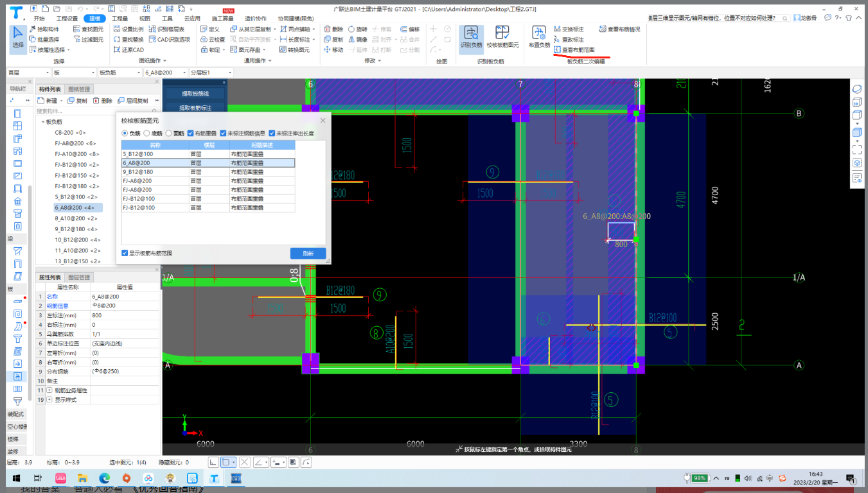Select the 9_B12@180 row in dialog table
The height and width of the screenshot is (493, 868).
tap(208, 172)
